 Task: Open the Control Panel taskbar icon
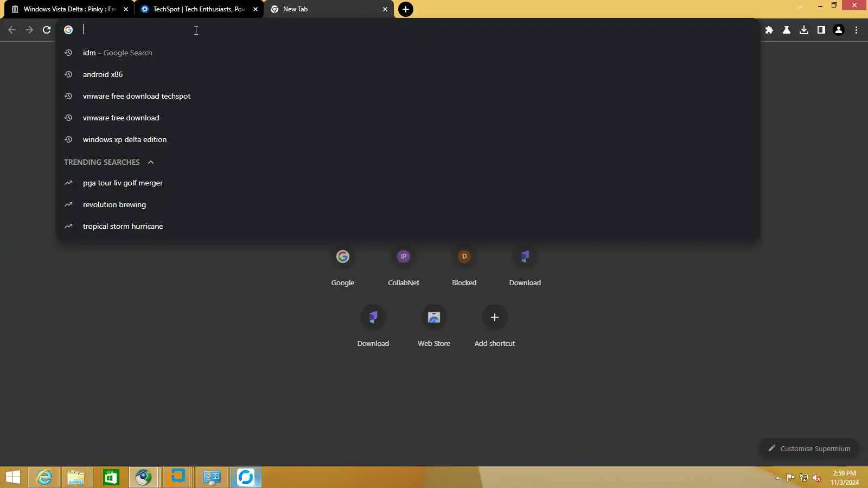pos(212,477)
